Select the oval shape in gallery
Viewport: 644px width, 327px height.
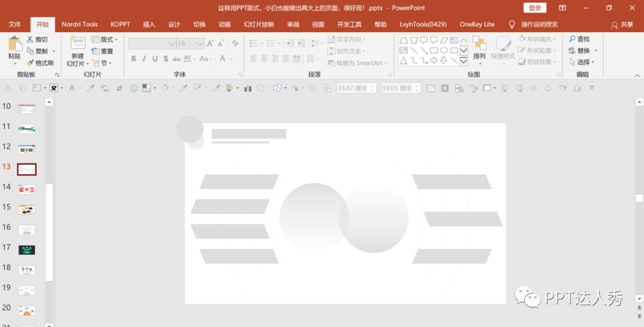click(444, 51)
